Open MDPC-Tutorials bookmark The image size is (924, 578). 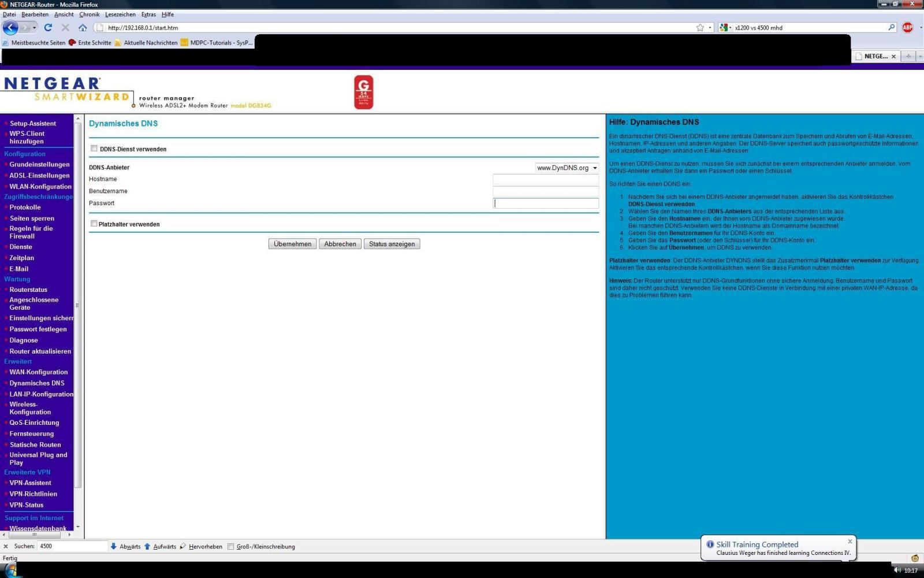coord(217,42)
